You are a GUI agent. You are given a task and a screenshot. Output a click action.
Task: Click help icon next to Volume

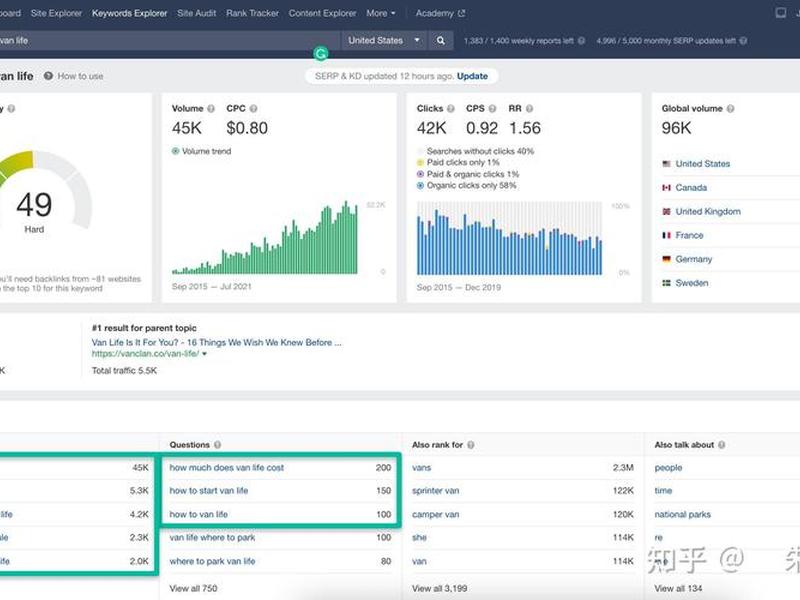(x=211, y=109)
